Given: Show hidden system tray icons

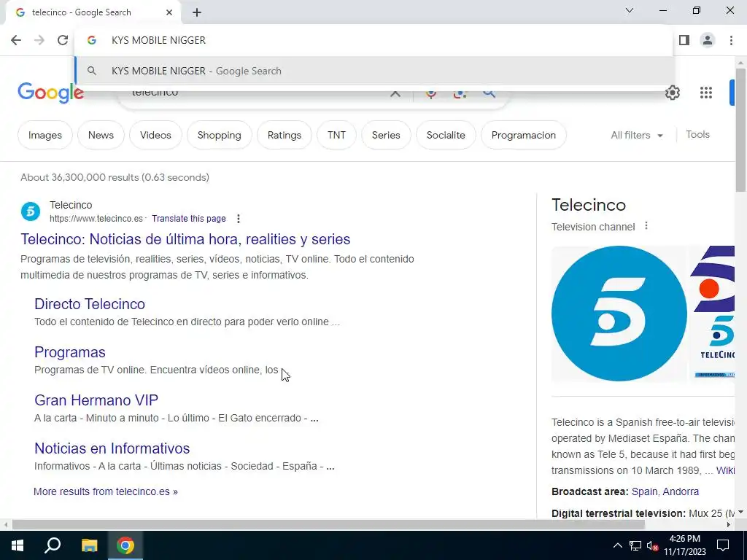Looking at the screenshot, I should pos(617,545).
